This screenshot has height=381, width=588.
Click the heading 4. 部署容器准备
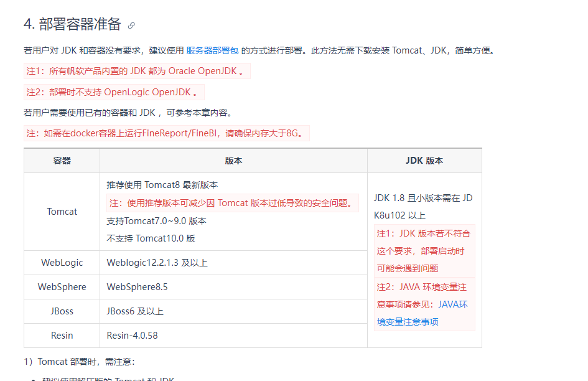coord(72,24)
